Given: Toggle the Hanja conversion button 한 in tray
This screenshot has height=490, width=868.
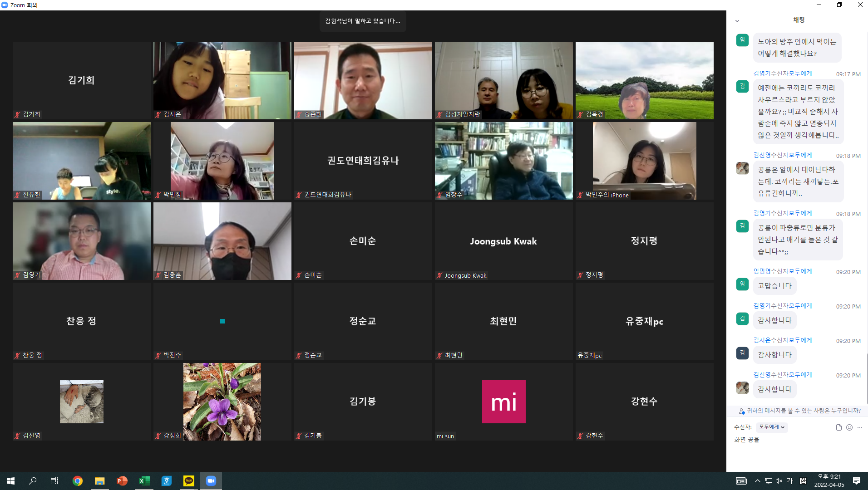Looking at the screenshot, I should (803, 481).
